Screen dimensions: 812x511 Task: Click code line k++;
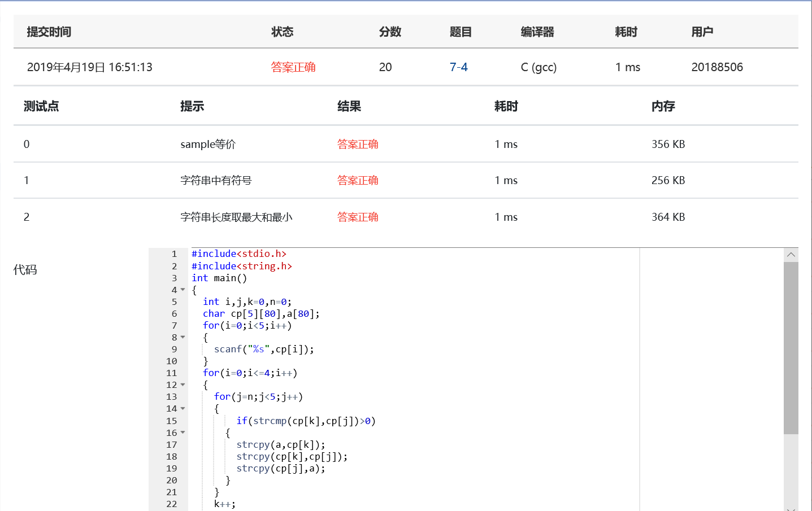(225, 504)
